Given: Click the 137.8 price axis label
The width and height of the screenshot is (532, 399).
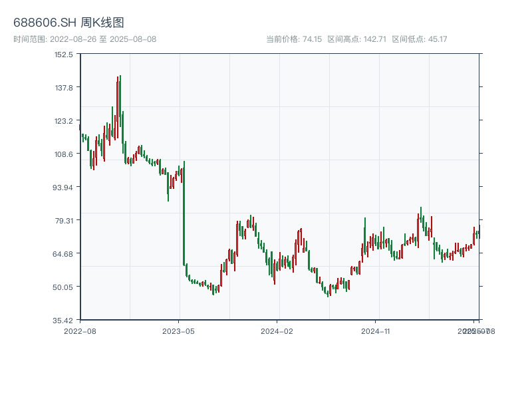Looking at the screenshot, I should 64,88.
